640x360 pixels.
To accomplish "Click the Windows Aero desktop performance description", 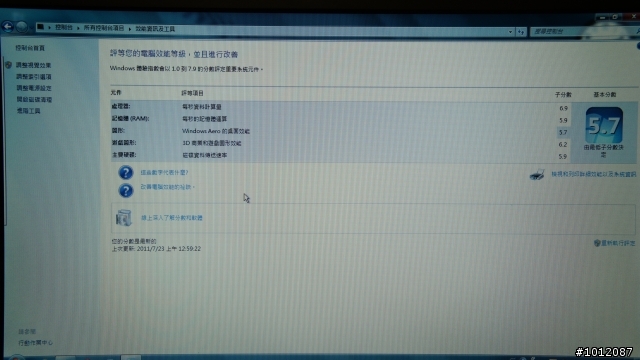I will (216, 131).
